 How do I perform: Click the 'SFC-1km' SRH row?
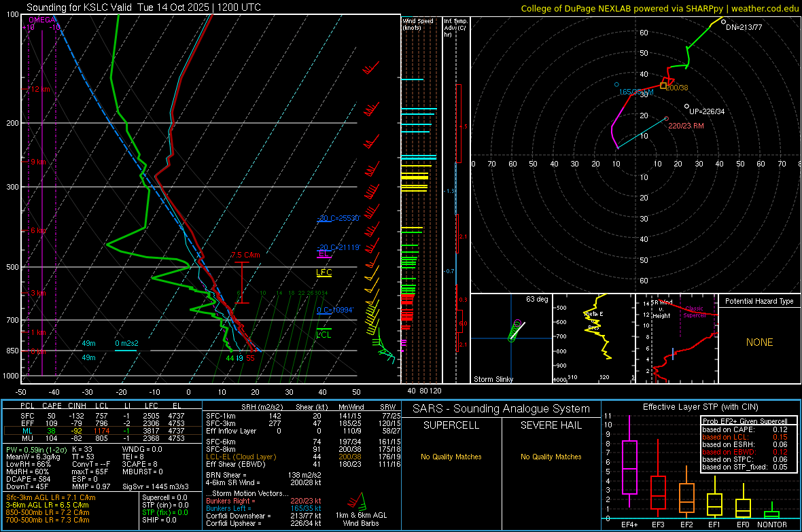[303, 416]
